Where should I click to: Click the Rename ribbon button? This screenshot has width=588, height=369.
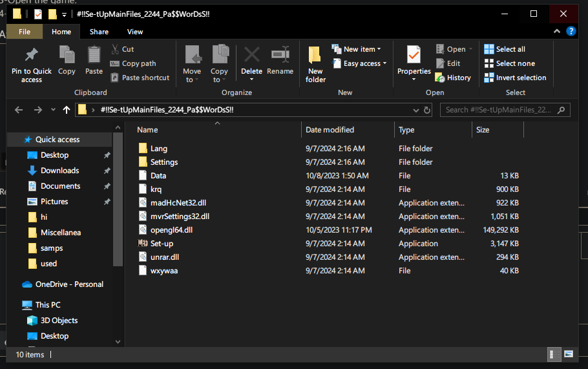280,60
